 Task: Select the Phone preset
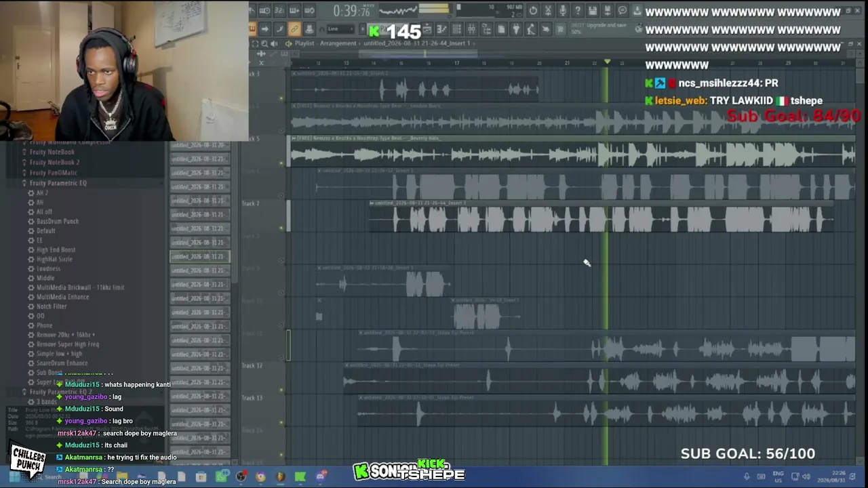(x=44, y=325)
